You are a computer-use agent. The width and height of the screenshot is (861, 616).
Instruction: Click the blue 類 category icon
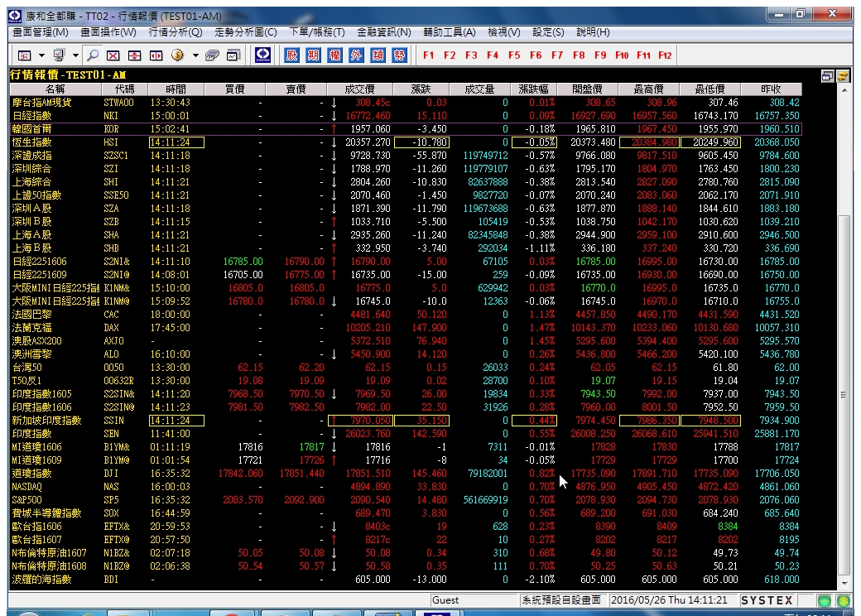click(x=378, y=55)
